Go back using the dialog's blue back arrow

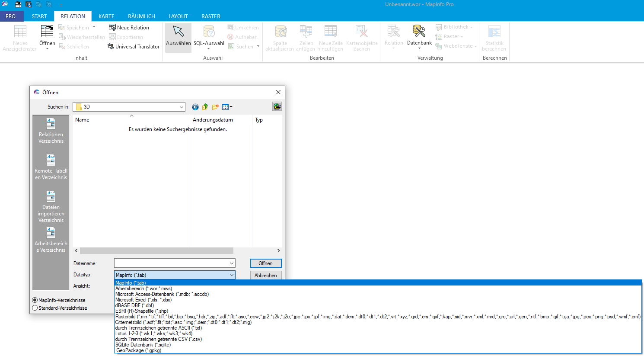pyautogui.click(x=195, y=107)
